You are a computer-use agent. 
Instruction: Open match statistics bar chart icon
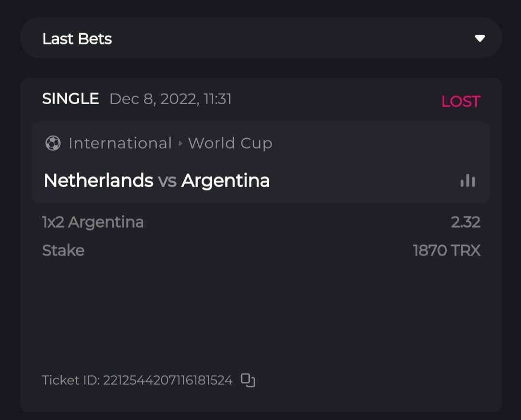[467, 181]
